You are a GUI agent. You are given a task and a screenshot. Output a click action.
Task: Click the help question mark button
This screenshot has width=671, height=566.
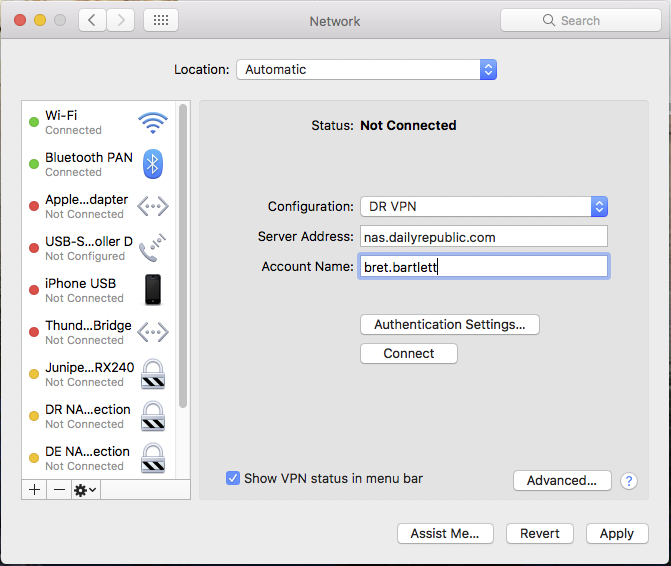pos(629,481)
